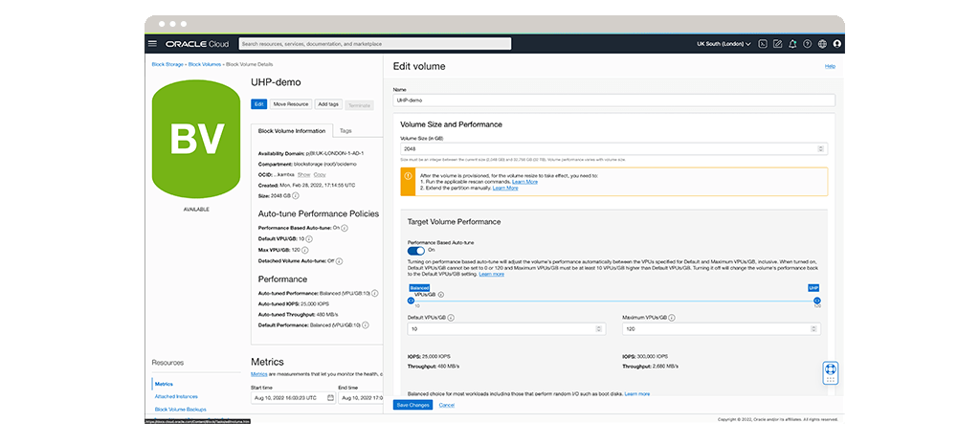The image size is (980, 446).
Task: Toggle the Performance Based Auto-tune switch
Action: pos(415,251)
